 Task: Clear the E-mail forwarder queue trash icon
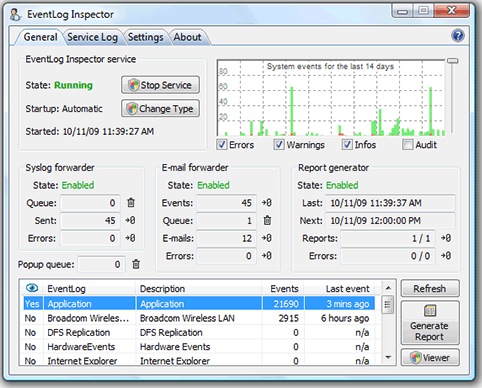(267, 220)
